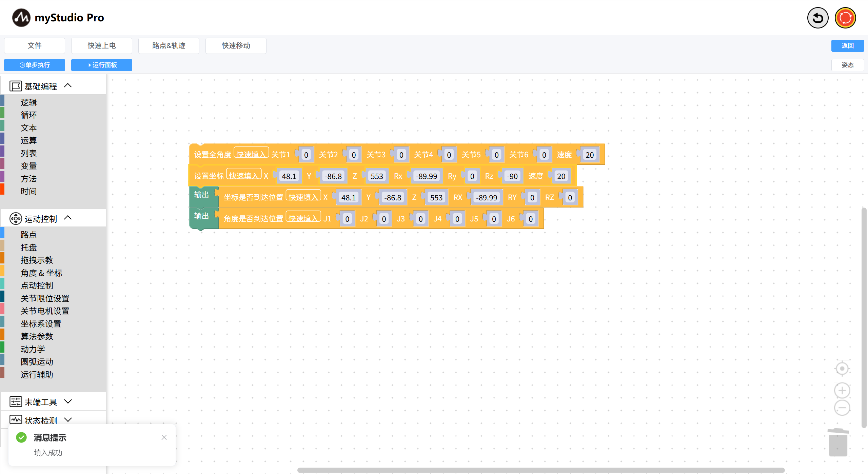Collapse the 基础编程 category

click(x=68, y=85)
